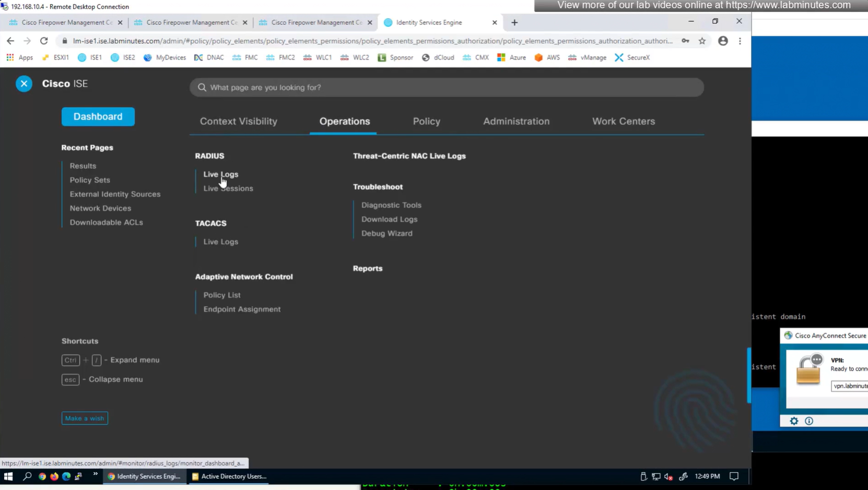Switch to the Policy tab

tap(426, 121)
